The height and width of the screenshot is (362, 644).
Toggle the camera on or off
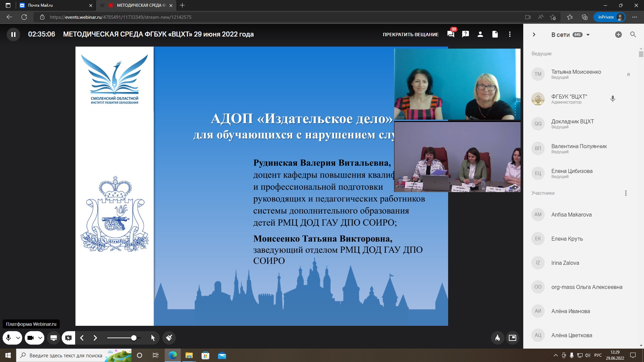click(31, 338)
